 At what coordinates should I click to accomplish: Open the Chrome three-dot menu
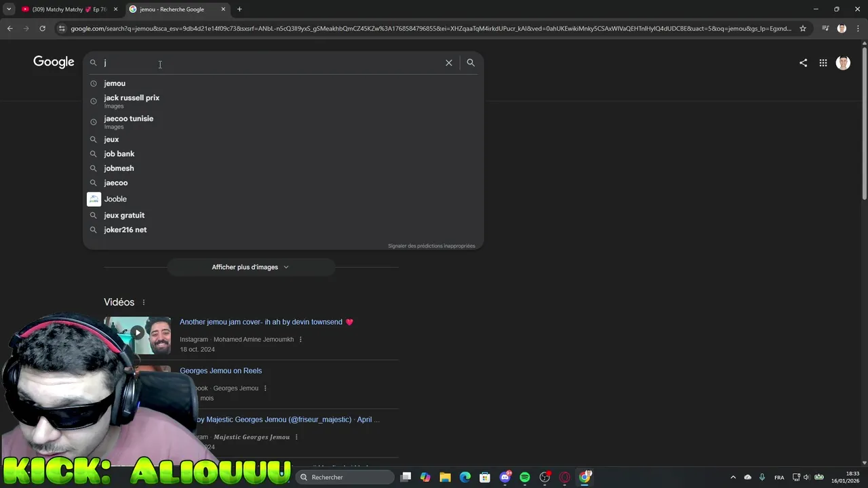[x=858, y=28]
